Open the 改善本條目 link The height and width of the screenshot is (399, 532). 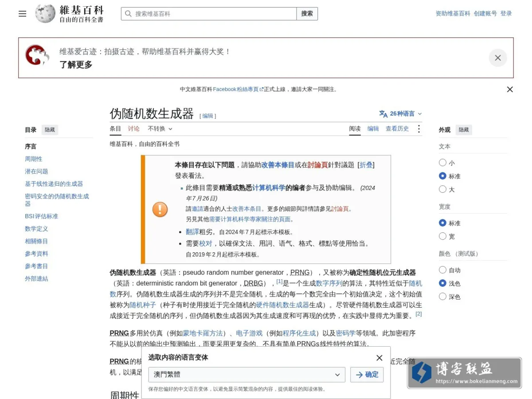coord(278,165)
